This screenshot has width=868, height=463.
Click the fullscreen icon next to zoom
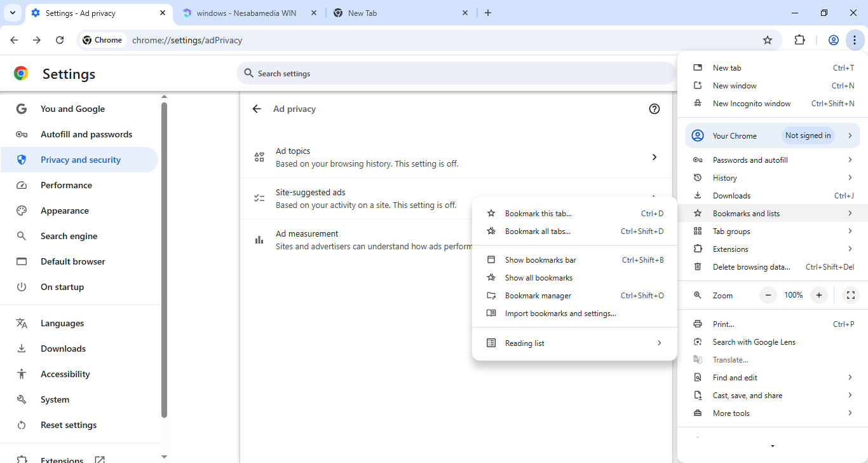(850, 295)
